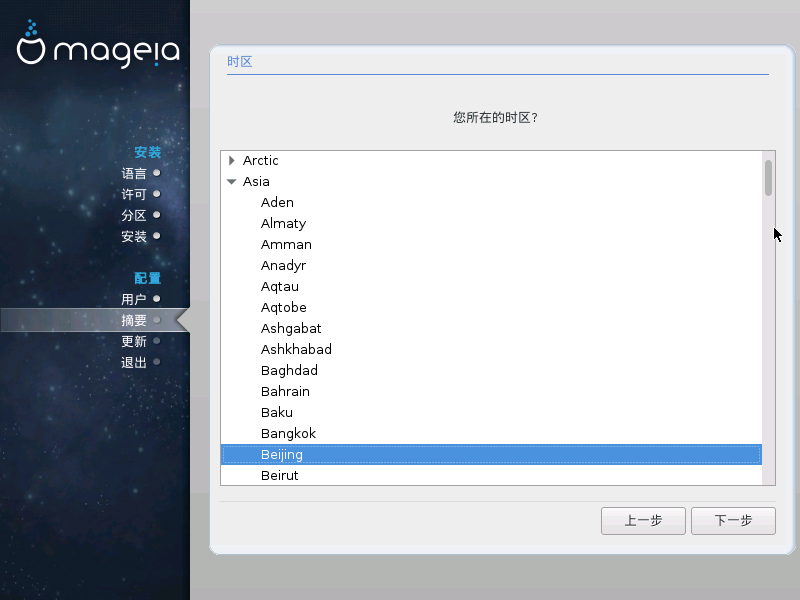
Task: Click the 安装 step under install section
Action: click(134, 236)
